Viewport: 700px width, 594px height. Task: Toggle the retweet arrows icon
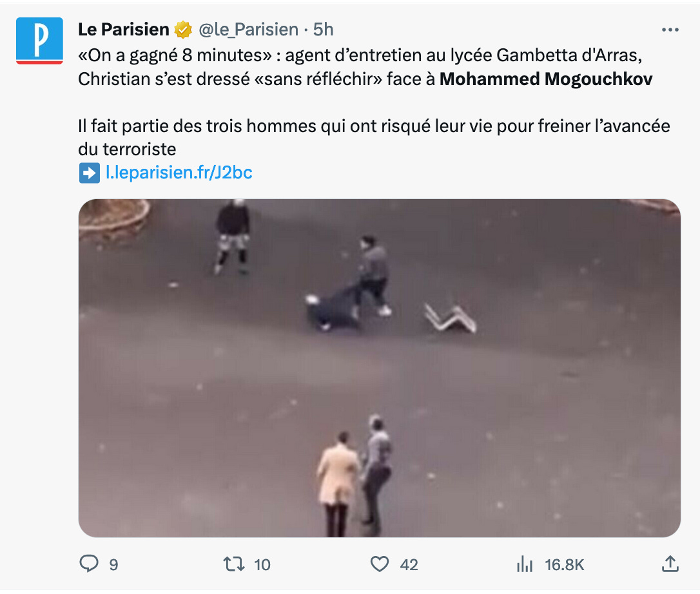coord(234,564)
